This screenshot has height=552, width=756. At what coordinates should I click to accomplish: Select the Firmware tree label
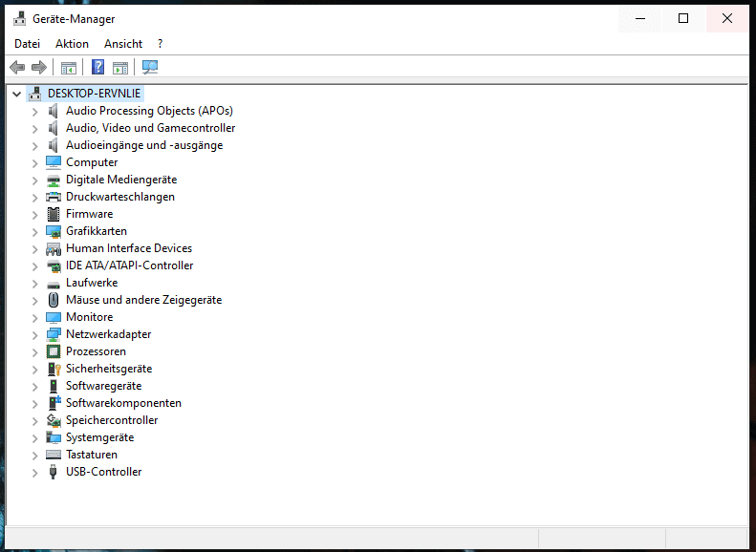click(x=90, y=214)
